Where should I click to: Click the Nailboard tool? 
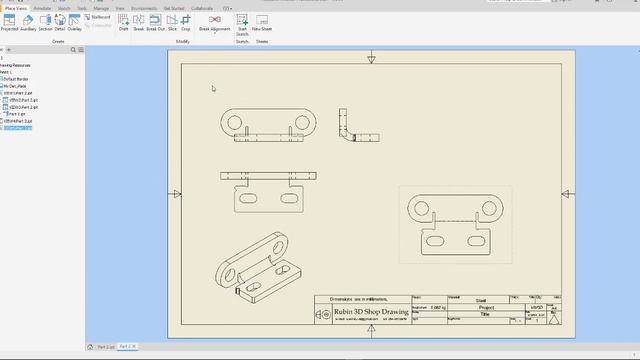coord(98,17)
